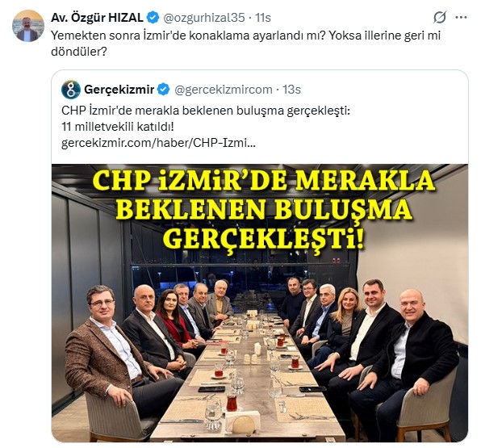Open the Gerçekizmir account name
This screenshot has width=481, height=448.
click(119, 90)
